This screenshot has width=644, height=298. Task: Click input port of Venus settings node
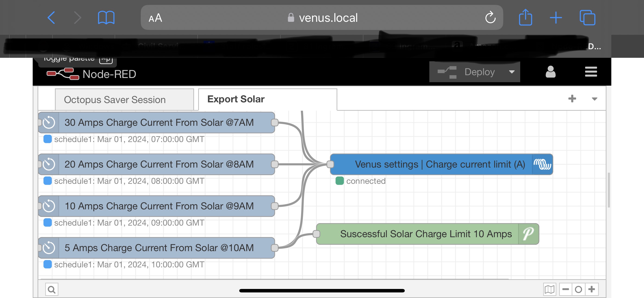point(330,164)
